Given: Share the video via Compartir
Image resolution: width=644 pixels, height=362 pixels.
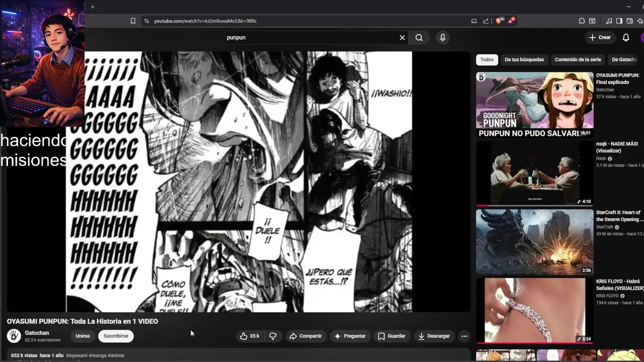Looking at the screenshot, I should (305, 336).
